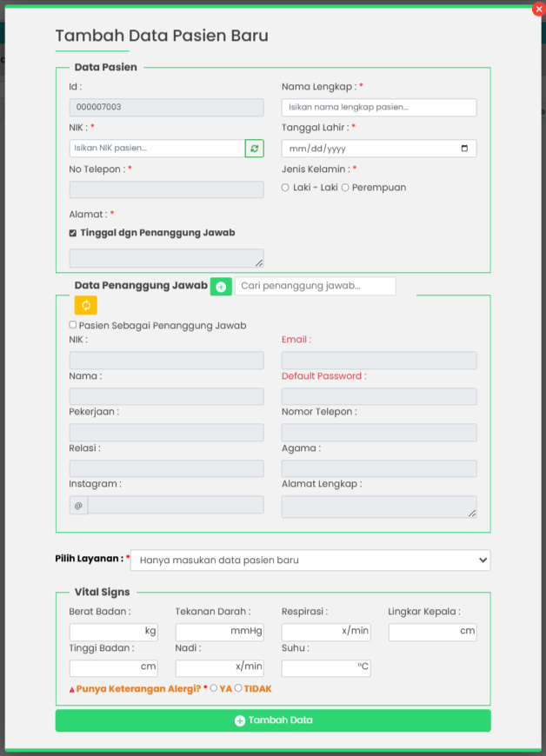The image size is (546, 756).
Task: Choose TIDAK for allergy information
Action: tap(238, 688)
